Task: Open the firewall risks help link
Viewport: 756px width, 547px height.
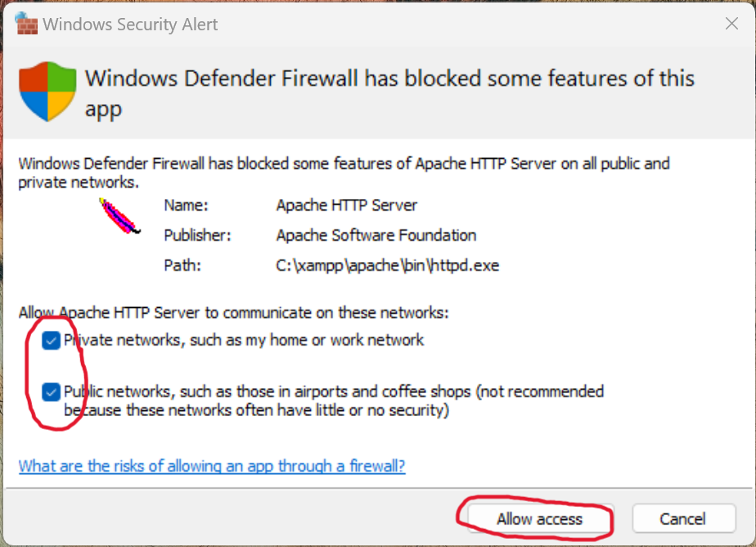Action: coord(211,465)
